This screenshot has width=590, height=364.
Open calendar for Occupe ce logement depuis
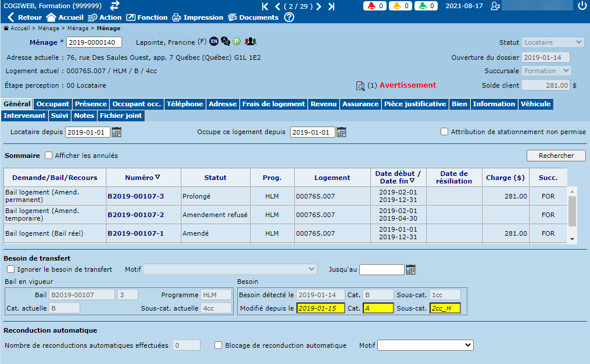pos(341,132)
